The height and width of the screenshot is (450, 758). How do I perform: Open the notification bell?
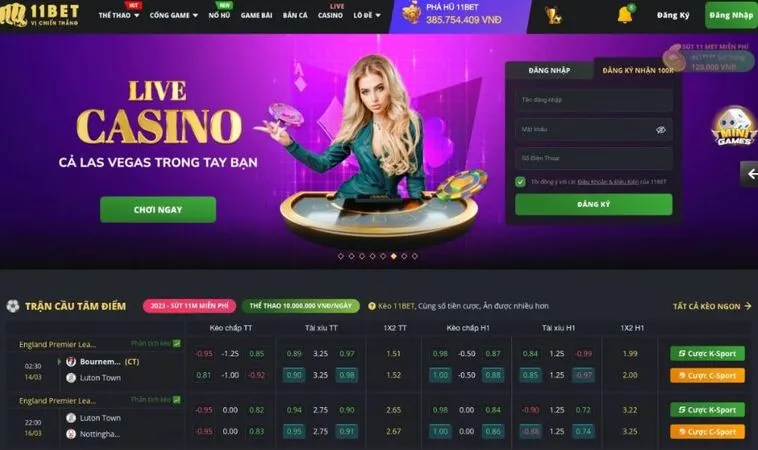tap(625, 15)
